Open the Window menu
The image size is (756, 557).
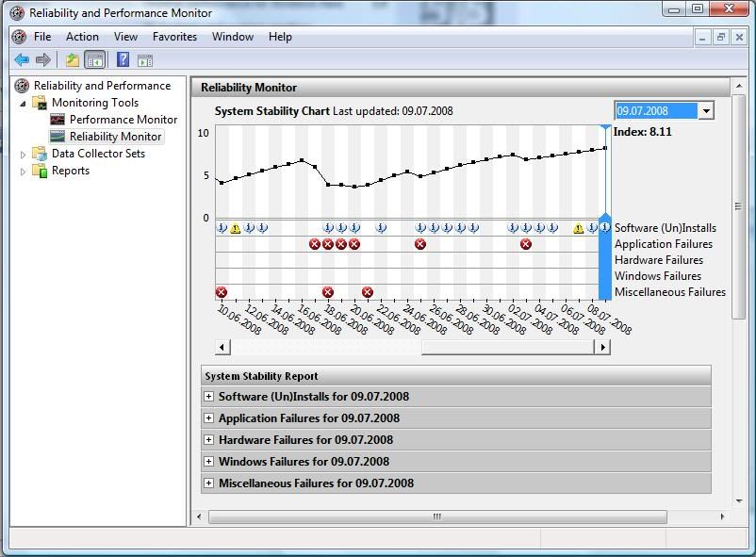pyautogui.click(x=233, y=37)
